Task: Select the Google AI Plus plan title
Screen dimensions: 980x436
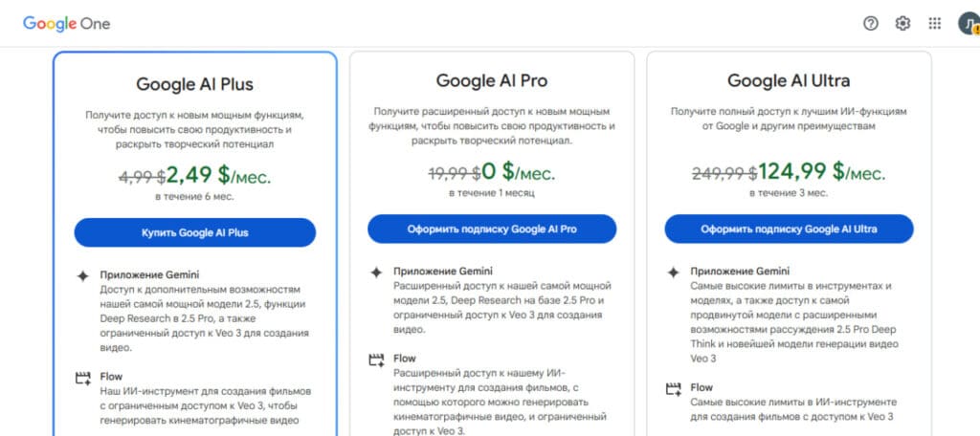Action: click(x=195, y=84)
